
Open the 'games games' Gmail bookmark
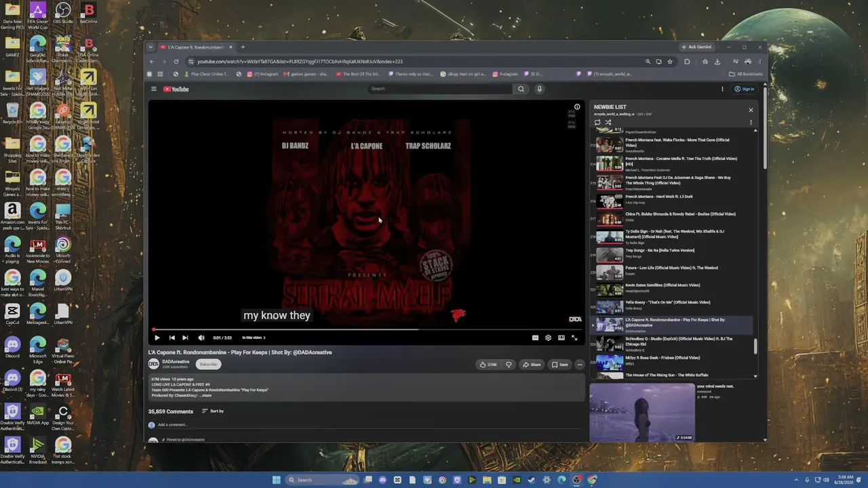pyautogui.click(x=307, y=74)
